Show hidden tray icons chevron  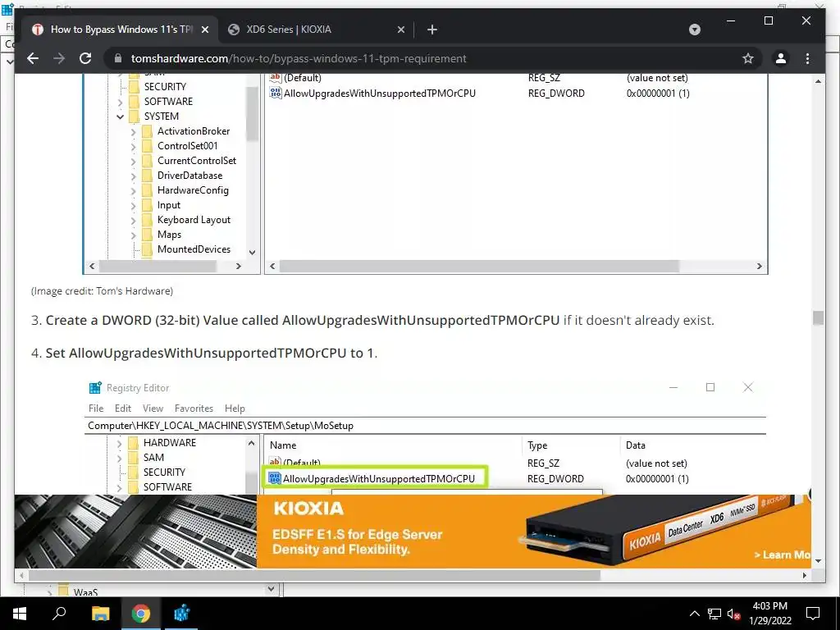(x=694, y=614)
